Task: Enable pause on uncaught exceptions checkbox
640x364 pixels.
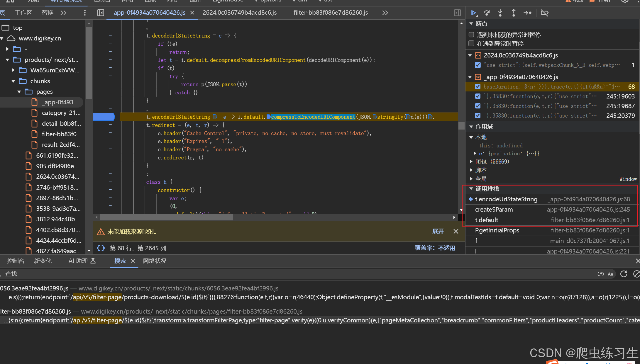Action: click(471, 35)
